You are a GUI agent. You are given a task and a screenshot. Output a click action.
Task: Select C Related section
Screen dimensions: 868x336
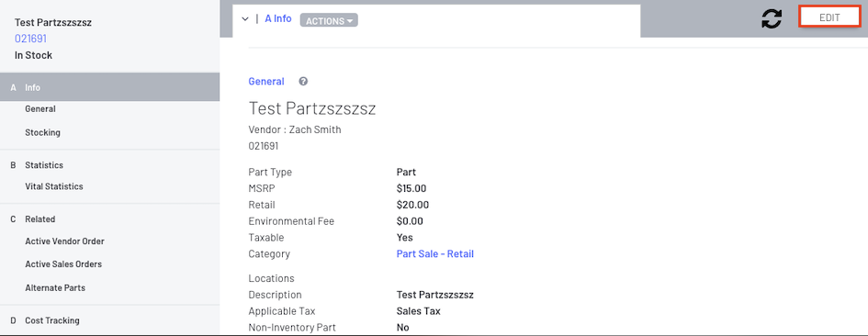(x=109, y=219)
